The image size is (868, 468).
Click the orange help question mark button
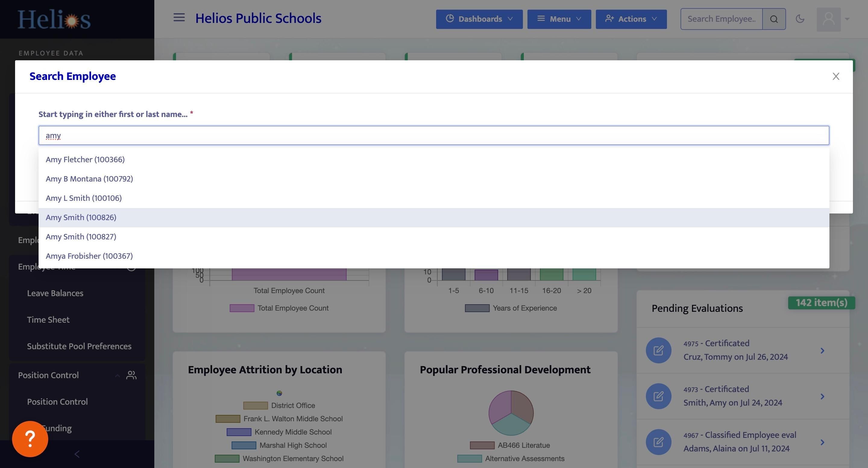(30, 439)
